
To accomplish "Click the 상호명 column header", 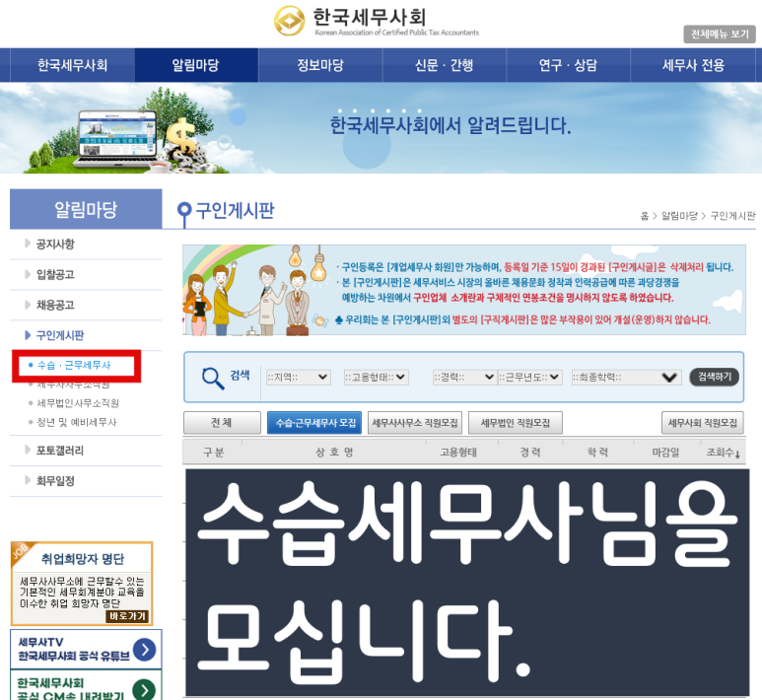I will pos(334,453).
